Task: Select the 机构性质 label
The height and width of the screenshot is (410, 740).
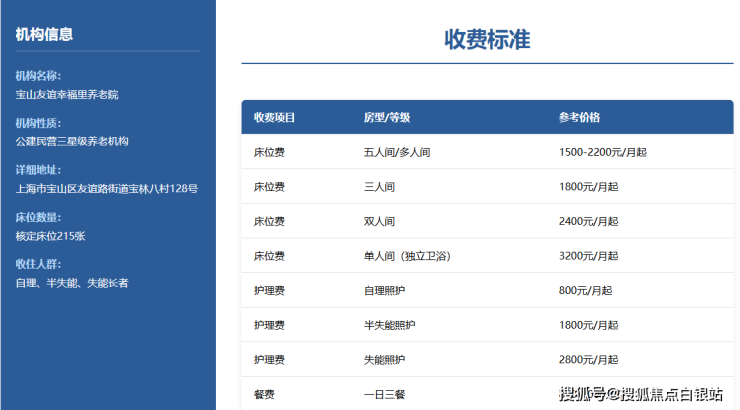Action: pos(38,123)
